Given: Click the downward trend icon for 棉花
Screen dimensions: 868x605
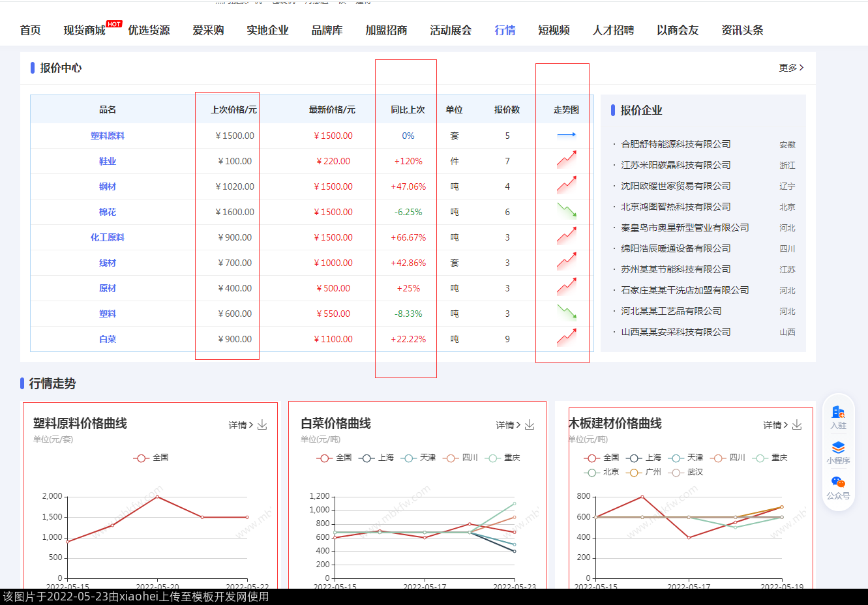Looking at the screenshot, I should [x=566, y=211].
